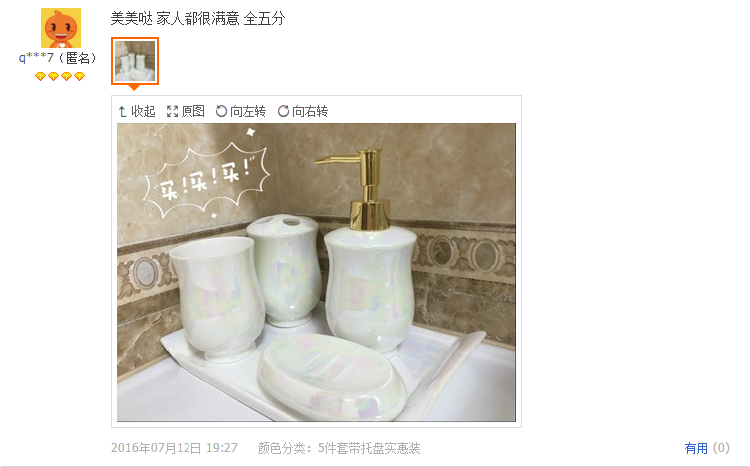Open original image via expand-arrows icon
Viewport: 750px width, 467px height.
tap(172, 111)
